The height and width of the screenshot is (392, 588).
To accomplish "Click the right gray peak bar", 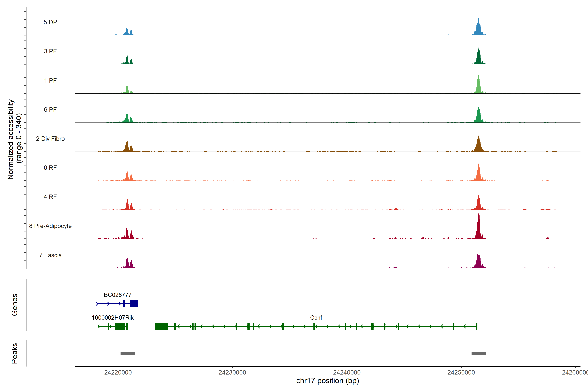I will click(479, 353).
